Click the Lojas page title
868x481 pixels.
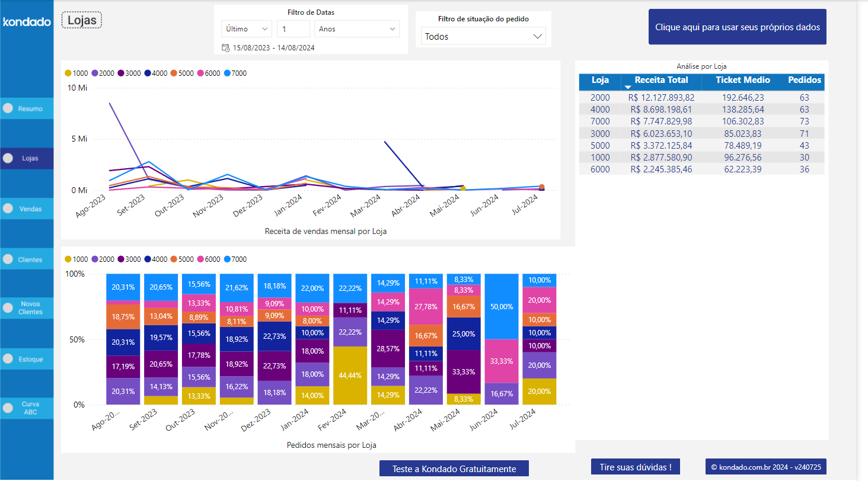81,20
